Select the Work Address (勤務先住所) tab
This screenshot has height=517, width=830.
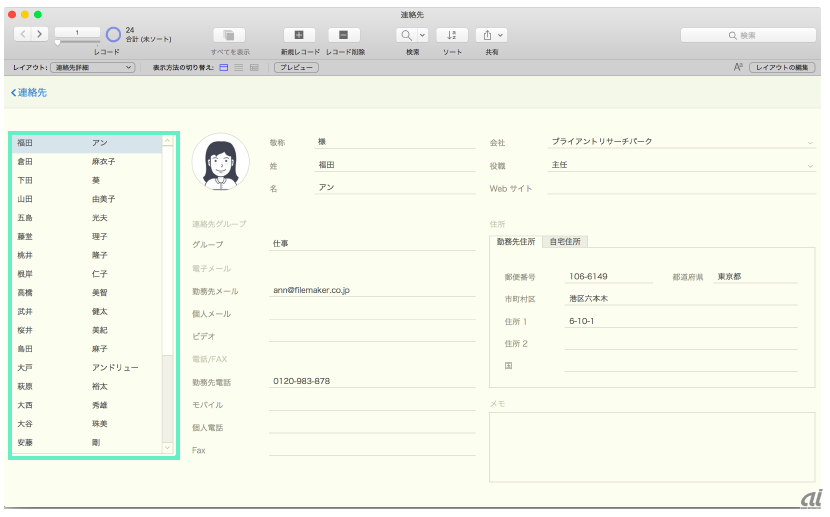(x=516, y=241)
